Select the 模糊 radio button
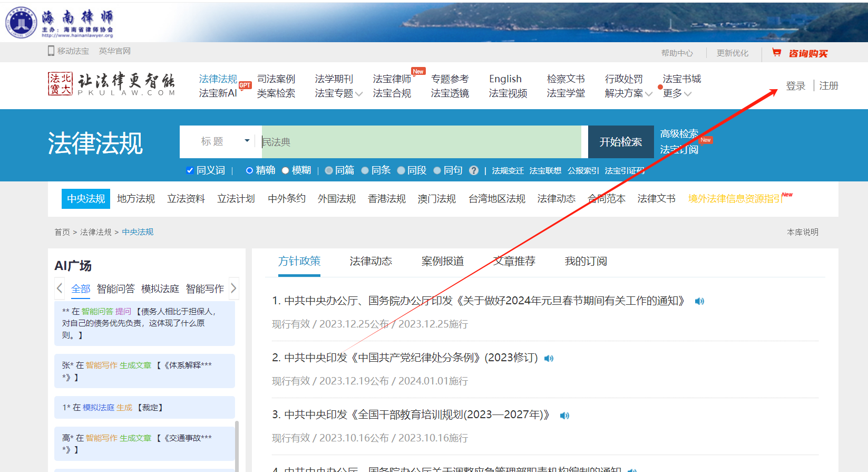Screen dimensions: 868x472 [286, 170]
